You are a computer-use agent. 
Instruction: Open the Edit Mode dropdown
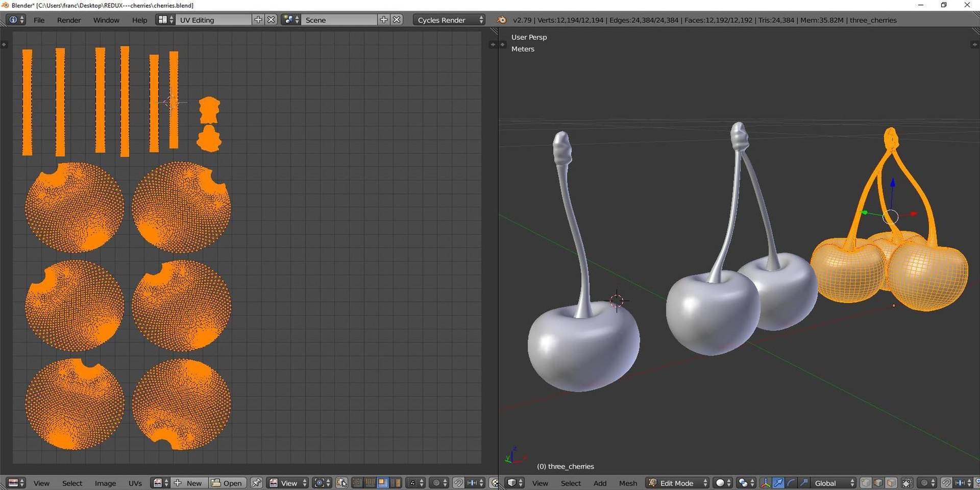coord(677,483)
